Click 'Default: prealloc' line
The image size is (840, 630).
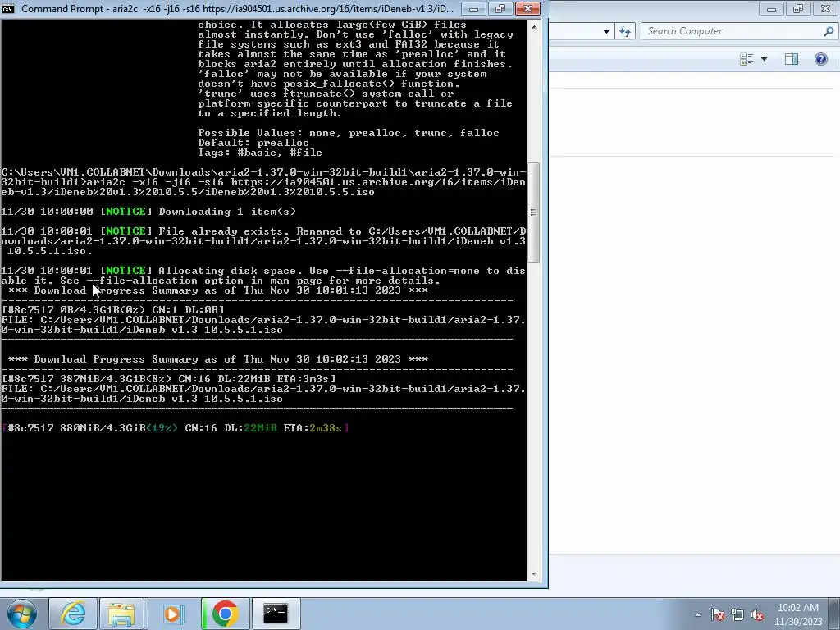point(253,143)
